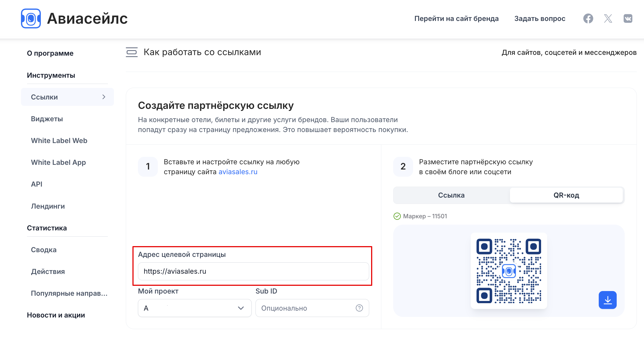The image size is (644, 339).
Task: Select API in the sidebar
Action: [37, 184]
